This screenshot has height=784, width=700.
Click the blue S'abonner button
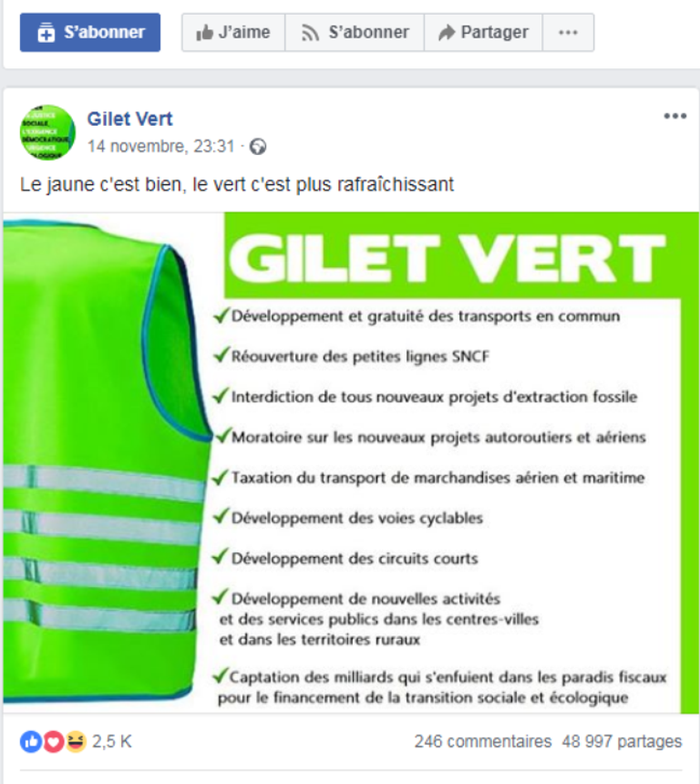pos(90,33)
